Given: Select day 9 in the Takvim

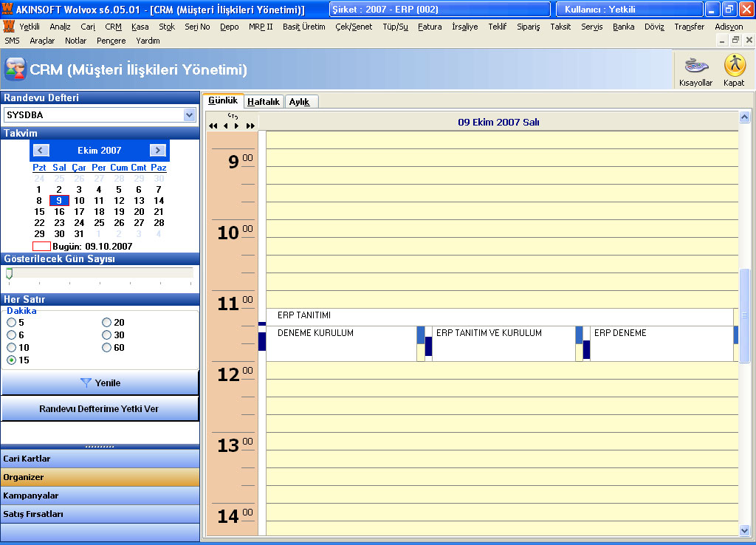Looking at the screenshot, I should coord(59,201).
